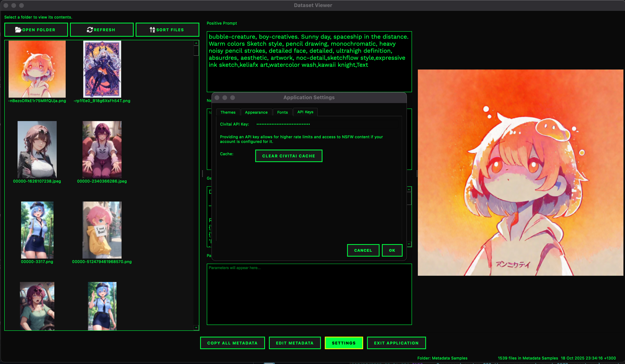
Task: Click file list scroll-up arrow
Action: (x=196, y=43)
